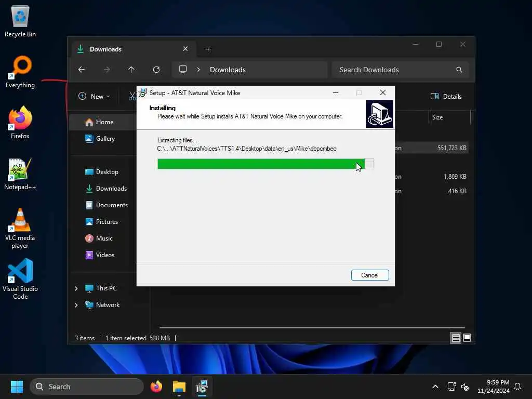Open Home in the navigation pane
The height and width of the screenshot is (399, 532).
coord(102,122)
